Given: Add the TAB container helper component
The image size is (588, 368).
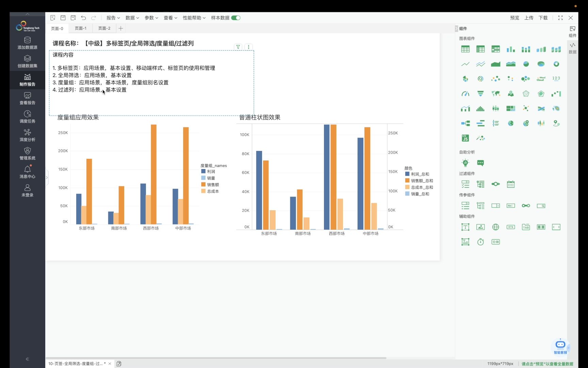Looking at the screenshot, I should [x=526, y=227].
